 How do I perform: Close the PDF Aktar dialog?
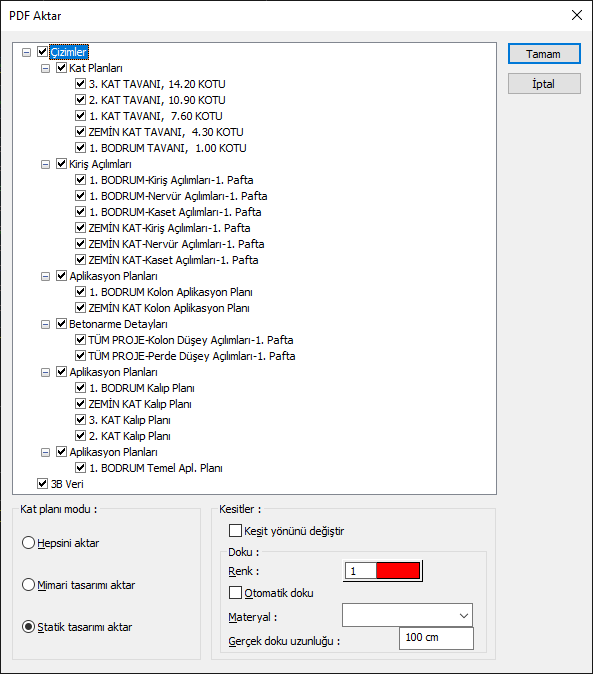577,15
